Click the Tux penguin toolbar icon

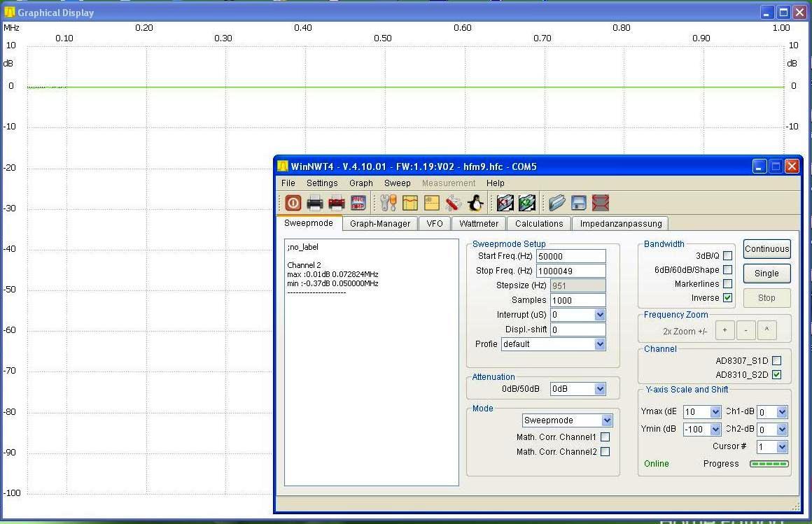(475, 203)
